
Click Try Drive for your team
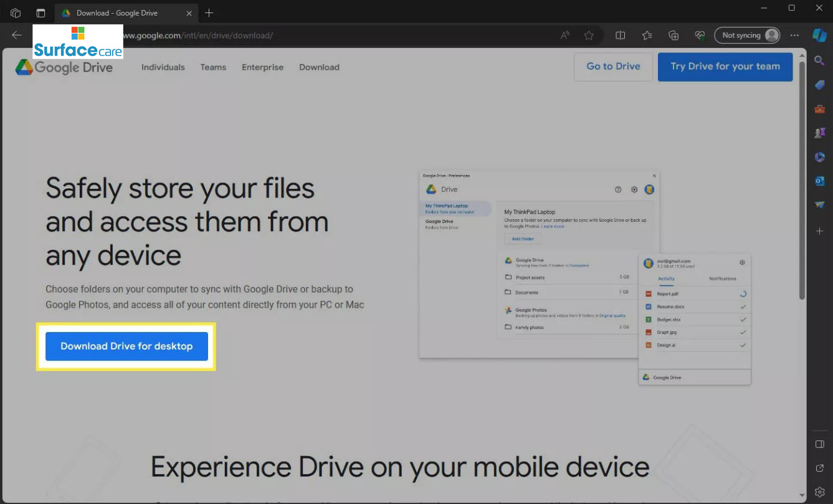click(725, 67)
